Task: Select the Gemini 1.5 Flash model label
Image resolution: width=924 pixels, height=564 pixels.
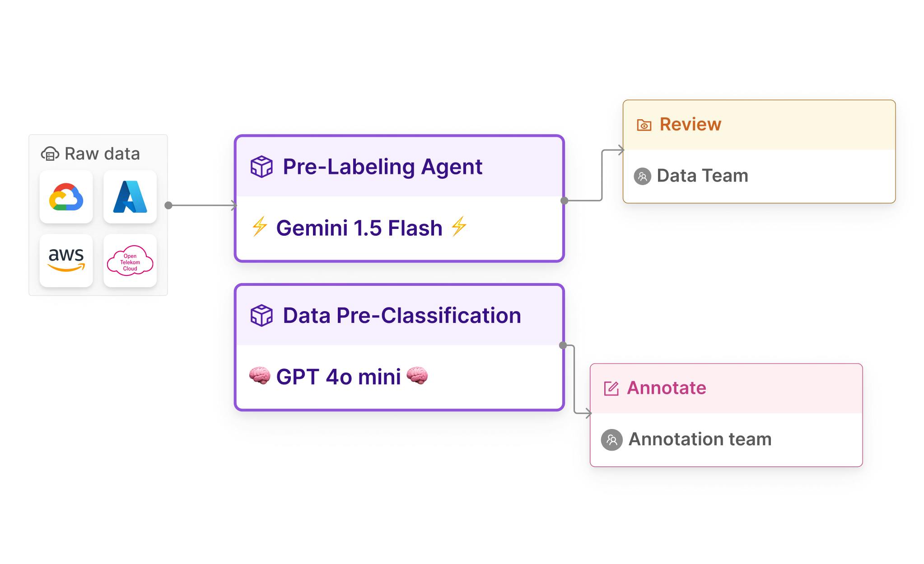Action: 359,228
